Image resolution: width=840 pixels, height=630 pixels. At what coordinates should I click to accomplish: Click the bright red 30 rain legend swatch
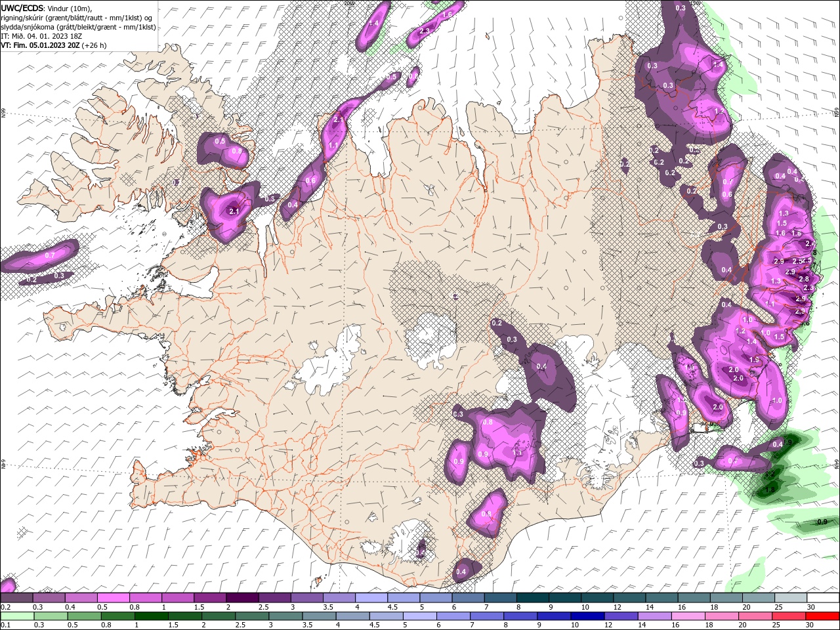pos(822,616)
